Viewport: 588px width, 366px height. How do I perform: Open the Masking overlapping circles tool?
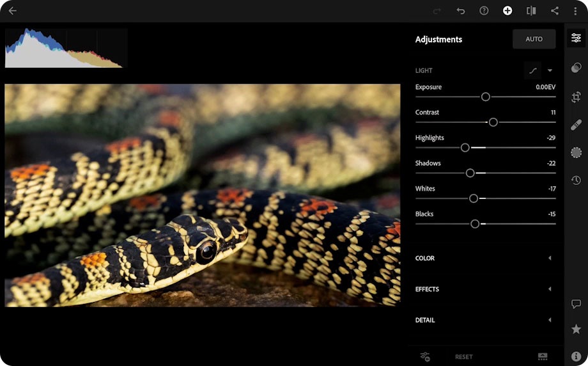click(576, 68)
